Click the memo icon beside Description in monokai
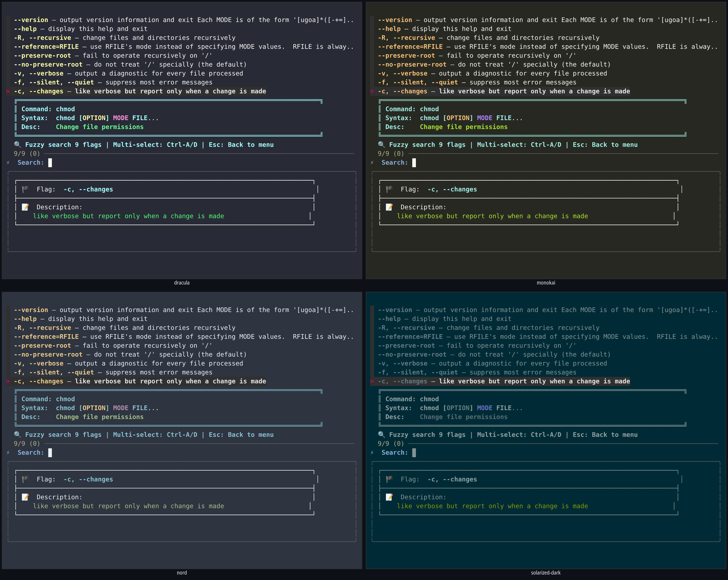 point(389,207)
